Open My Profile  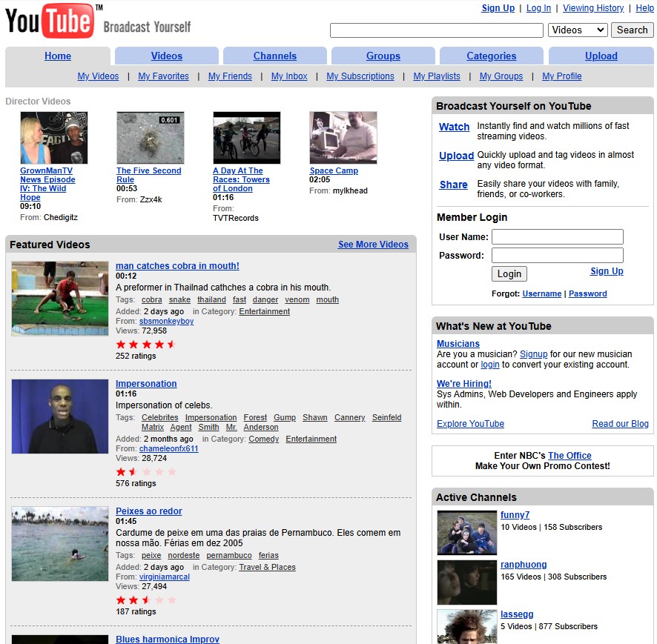[x=561, y=76]
